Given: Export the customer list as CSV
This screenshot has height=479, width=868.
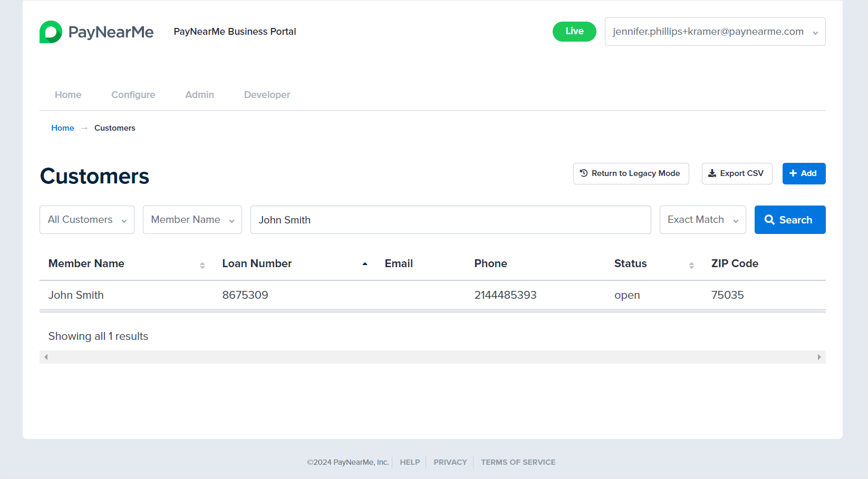Looking at the screenshot, I should click(737, 173).
